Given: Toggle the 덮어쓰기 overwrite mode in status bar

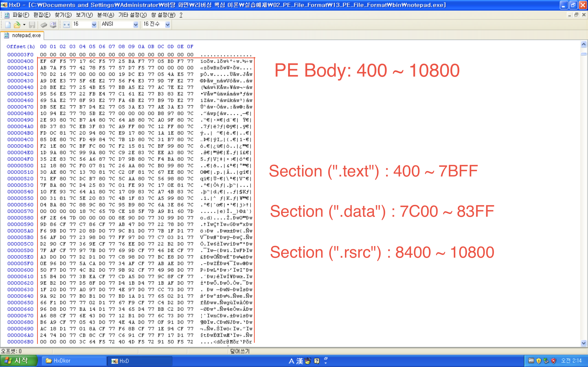Looking at the screenshot, I should [240, 351].
